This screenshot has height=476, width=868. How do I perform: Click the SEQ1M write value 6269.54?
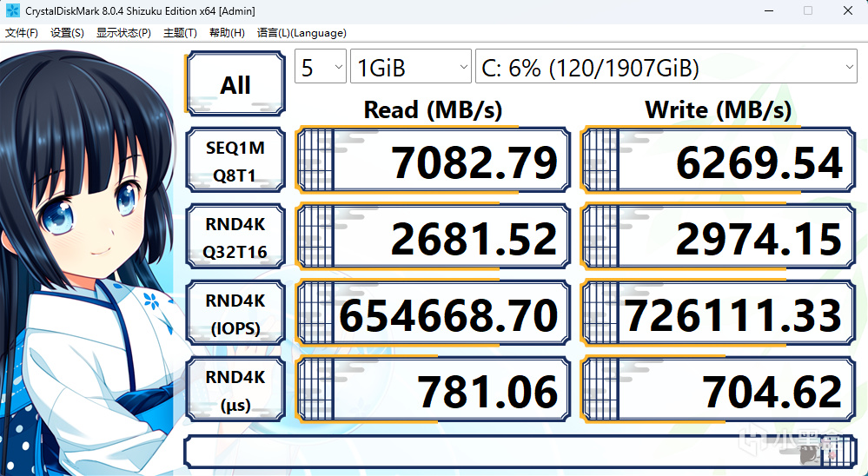point(719,160)
